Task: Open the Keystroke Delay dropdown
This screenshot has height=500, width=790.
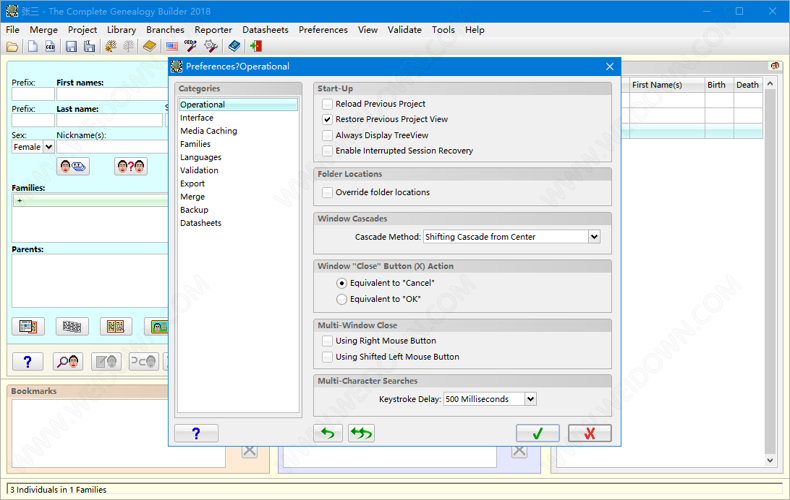Action: 531,399
